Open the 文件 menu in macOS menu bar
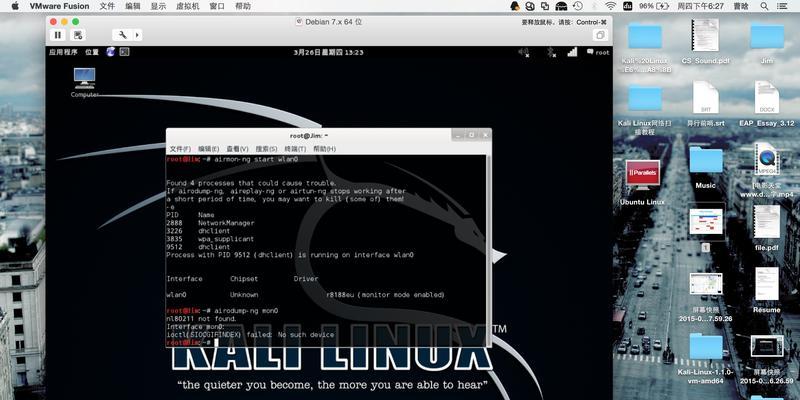This screenshot has height=400, width=800. pos(107,6)
